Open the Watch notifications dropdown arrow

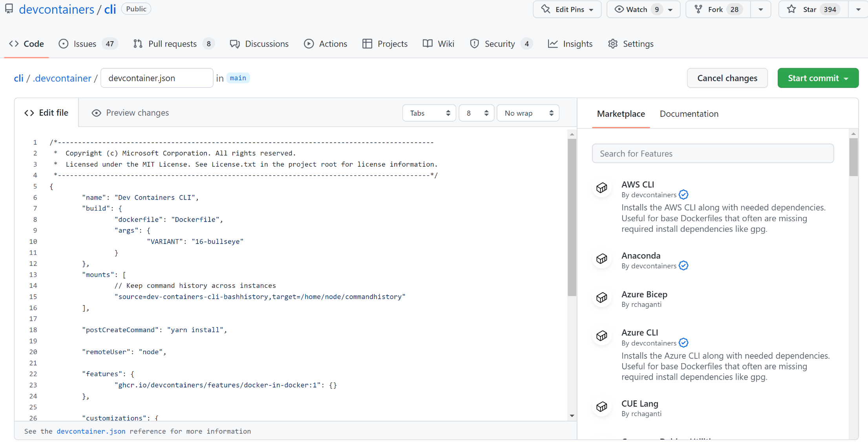(671, 9)
